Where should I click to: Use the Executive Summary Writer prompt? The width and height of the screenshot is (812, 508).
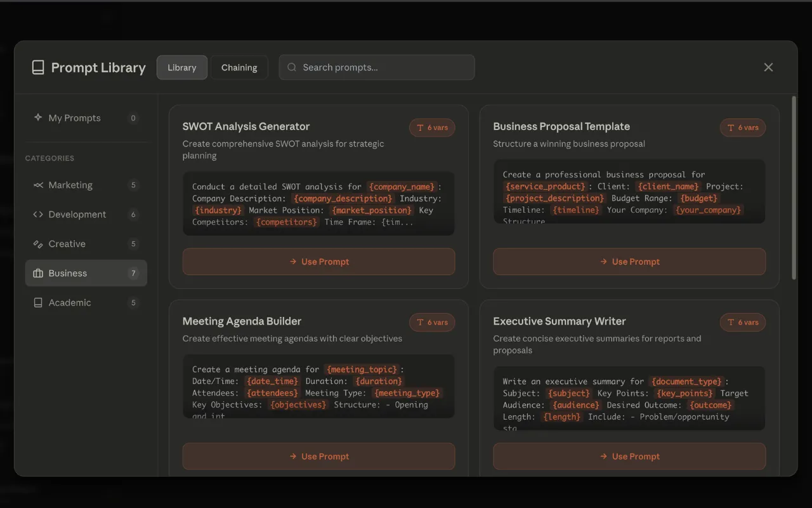(x=629, y=457)
